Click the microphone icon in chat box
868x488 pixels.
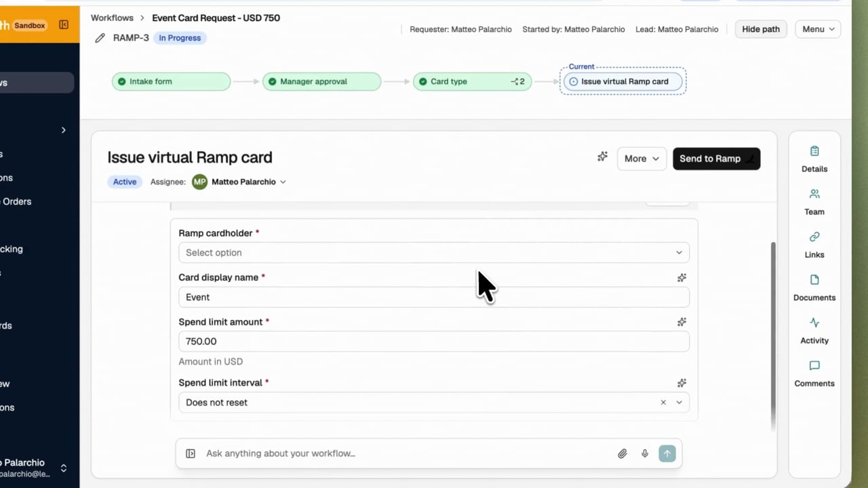click(x=645, y=453)
